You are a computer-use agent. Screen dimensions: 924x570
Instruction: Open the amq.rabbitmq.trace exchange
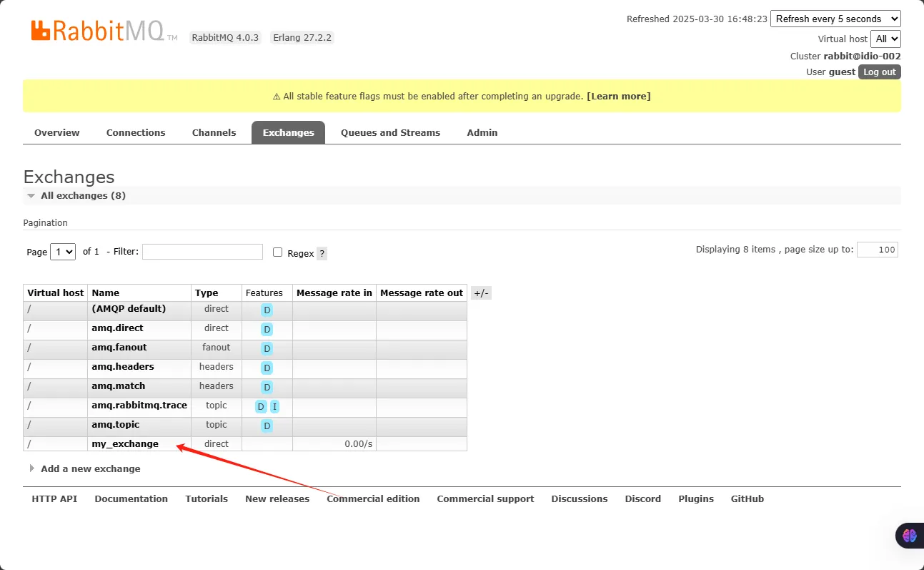pos(139,405)
